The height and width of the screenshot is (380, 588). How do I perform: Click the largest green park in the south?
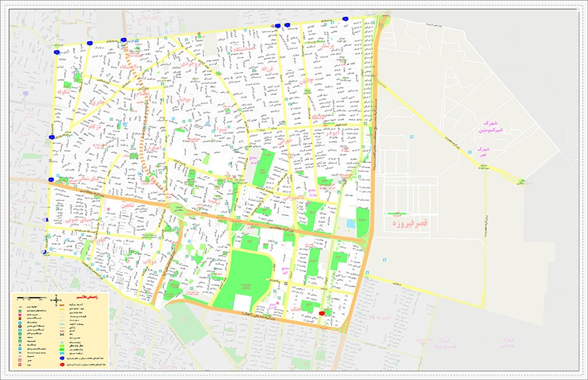(248, 273)
